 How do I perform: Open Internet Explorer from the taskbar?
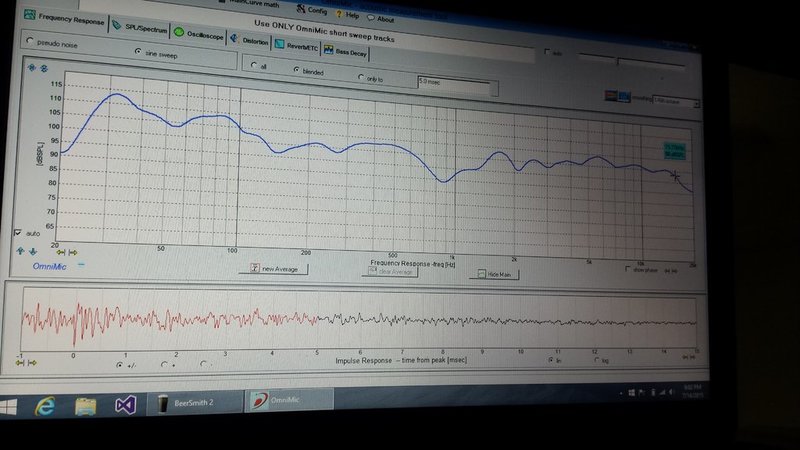[x=45, y=407]
